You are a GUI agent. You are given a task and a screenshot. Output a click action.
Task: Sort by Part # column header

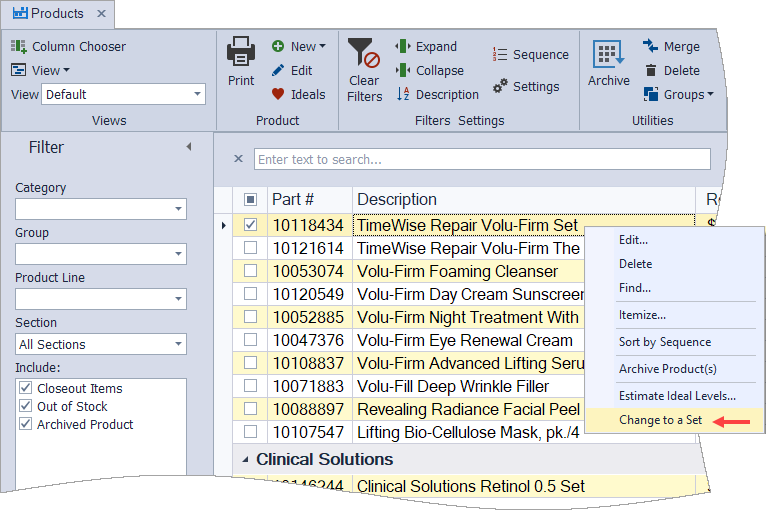click(310, 199)
